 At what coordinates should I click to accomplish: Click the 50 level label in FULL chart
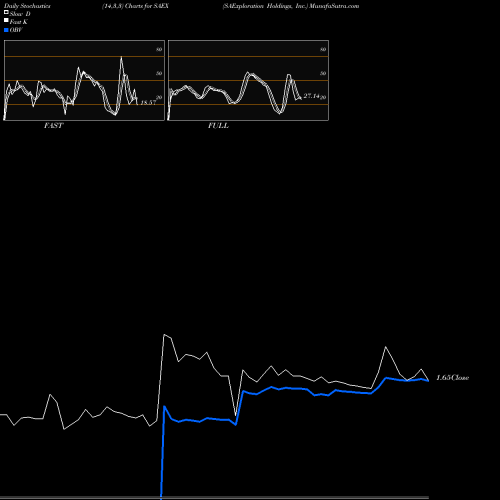pyautogui.click(x=323, y=73)
